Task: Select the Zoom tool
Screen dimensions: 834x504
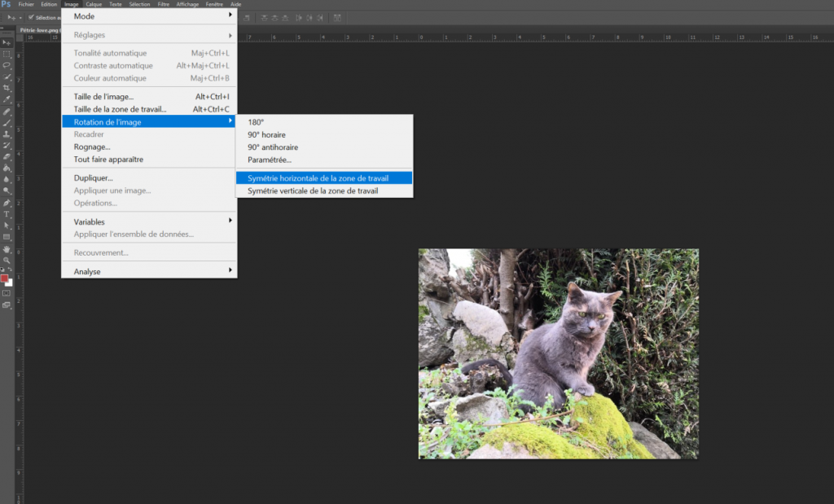Action: click(7, 261)
